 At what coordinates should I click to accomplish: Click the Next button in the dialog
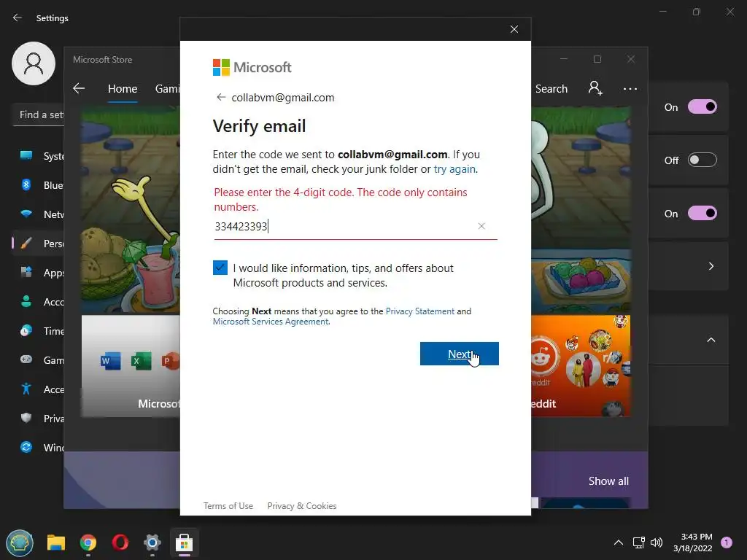(x=460, y=354)
